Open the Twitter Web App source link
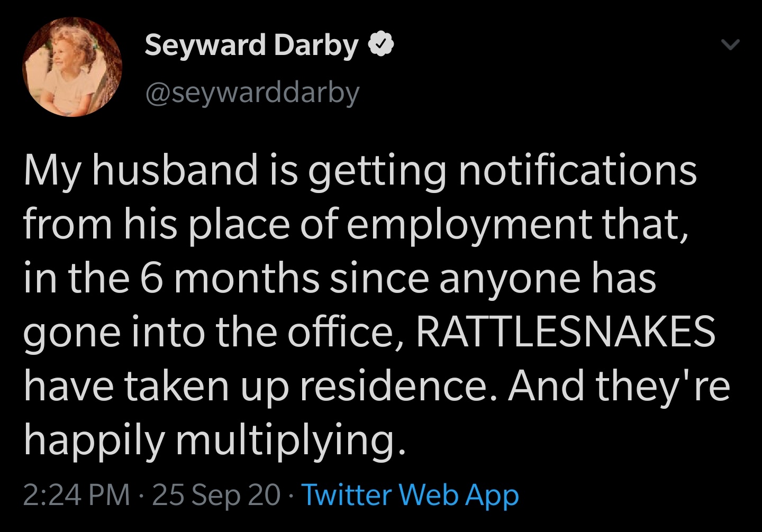This screenshot has width=762, height=532. click(410, 495)
